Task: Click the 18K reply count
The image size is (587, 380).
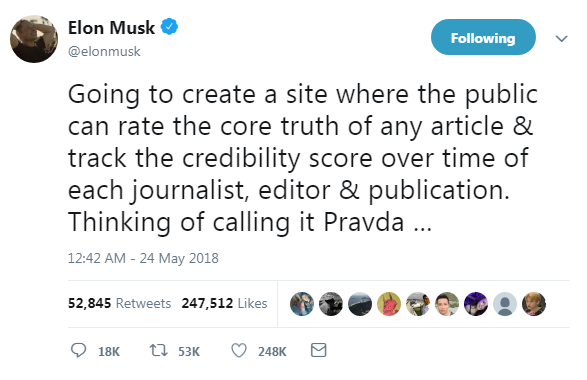Action: tap(109, 352)
